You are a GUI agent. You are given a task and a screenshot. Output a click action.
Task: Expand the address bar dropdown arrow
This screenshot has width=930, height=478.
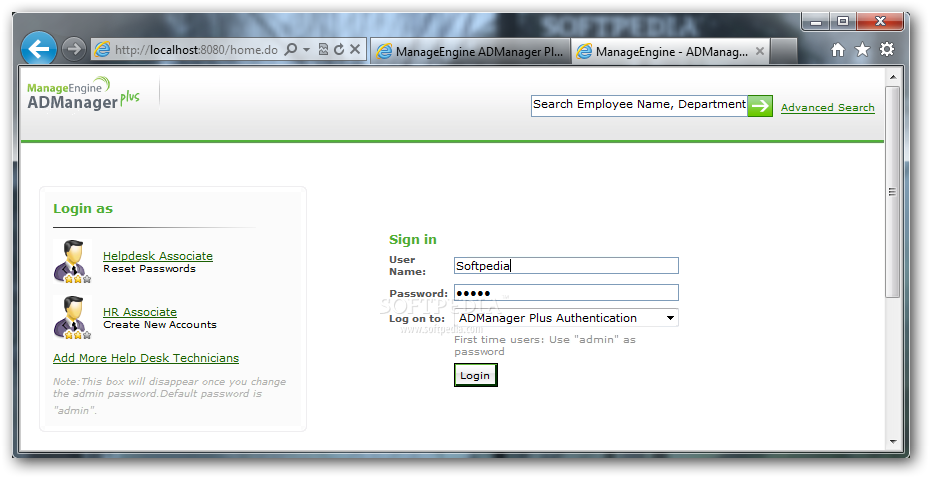(307, 50)
